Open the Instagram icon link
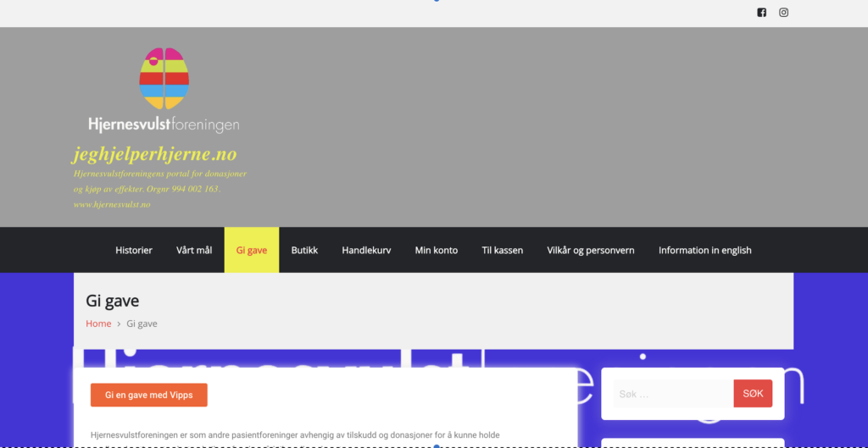 pos(784,13)
